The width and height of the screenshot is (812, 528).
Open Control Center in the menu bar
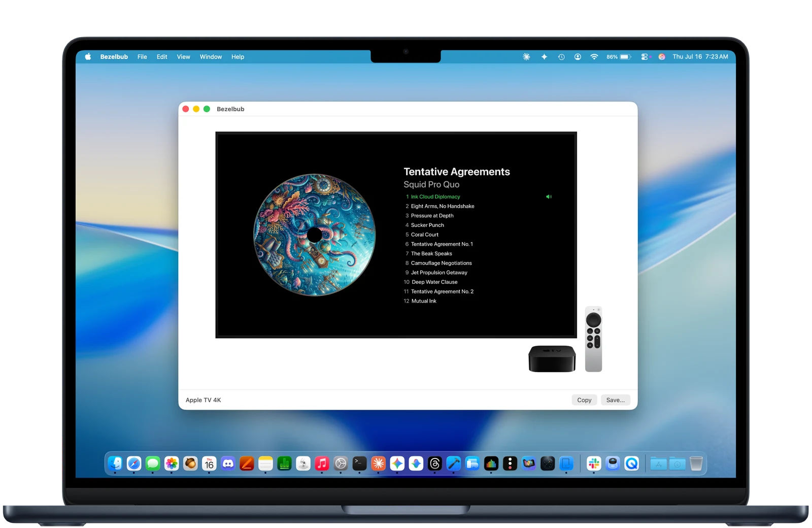(645, 57)
